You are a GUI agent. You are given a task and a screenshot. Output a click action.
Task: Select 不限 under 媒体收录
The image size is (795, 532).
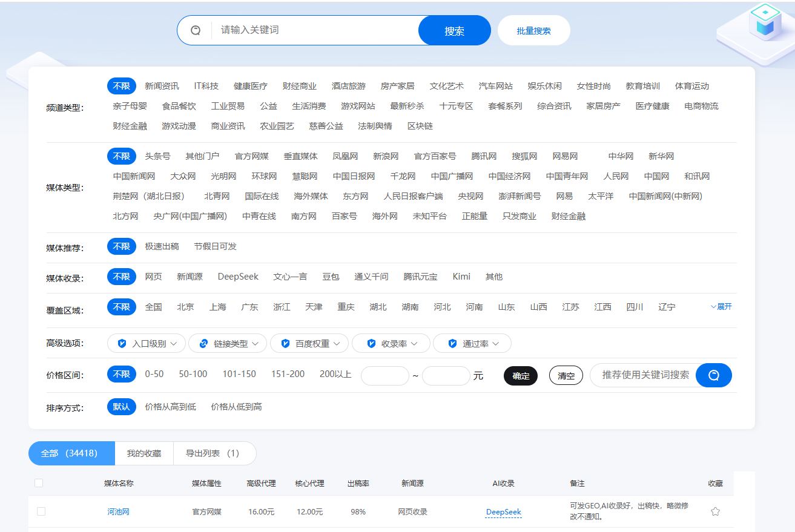coord(122,277)
